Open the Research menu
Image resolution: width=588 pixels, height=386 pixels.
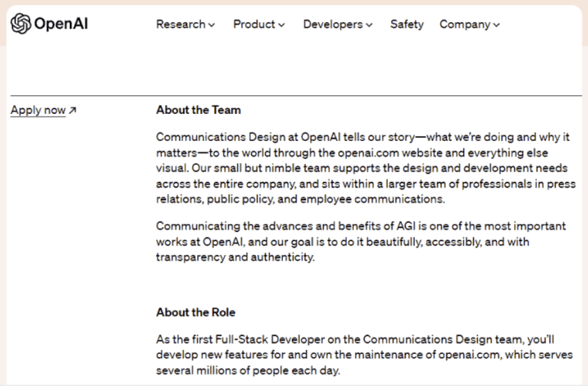coord(181,25)
